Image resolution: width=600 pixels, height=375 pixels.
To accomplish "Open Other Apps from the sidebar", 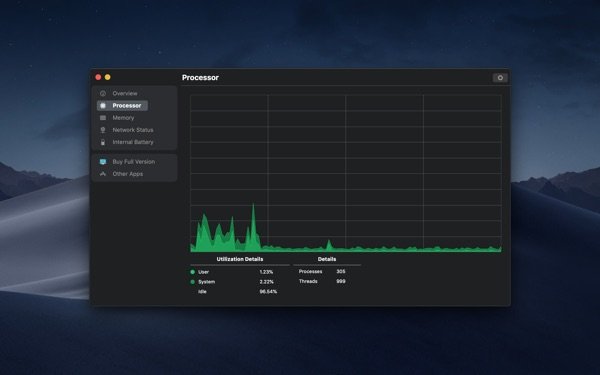I will coord(127,174).
